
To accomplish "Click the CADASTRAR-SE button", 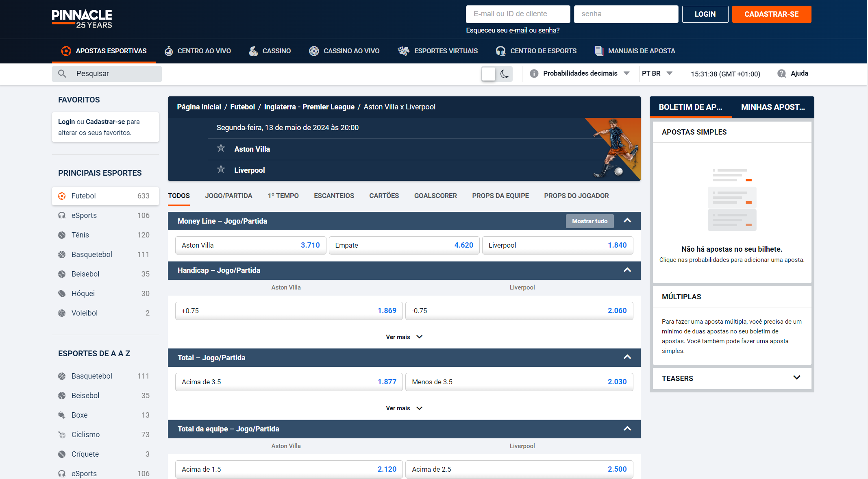I will tap(771, 14).
